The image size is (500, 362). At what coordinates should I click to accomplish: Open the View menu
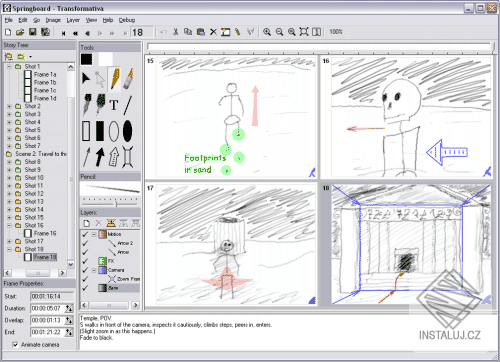pos(91,20)
